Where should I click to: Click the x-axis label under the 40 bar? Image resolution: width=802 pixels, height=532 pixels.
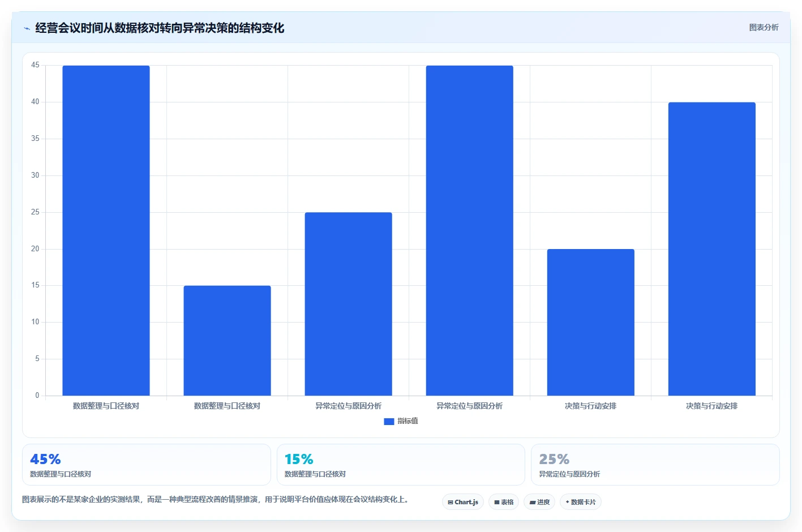711,406
